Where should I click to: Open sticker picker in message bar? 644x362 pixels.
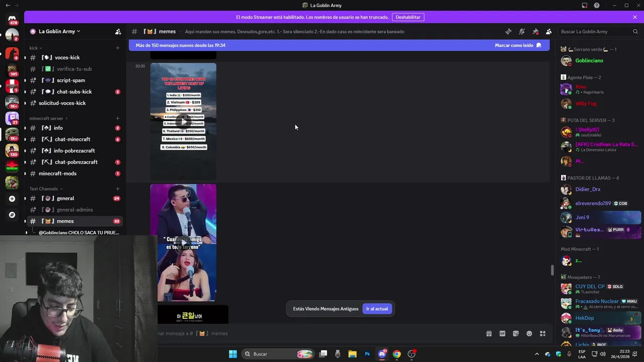point(516,333)
